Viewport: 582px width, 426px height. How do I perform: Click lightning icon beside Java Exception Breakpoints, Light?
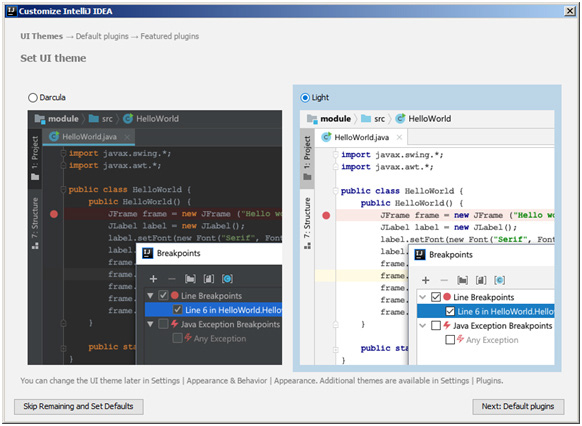447,326
